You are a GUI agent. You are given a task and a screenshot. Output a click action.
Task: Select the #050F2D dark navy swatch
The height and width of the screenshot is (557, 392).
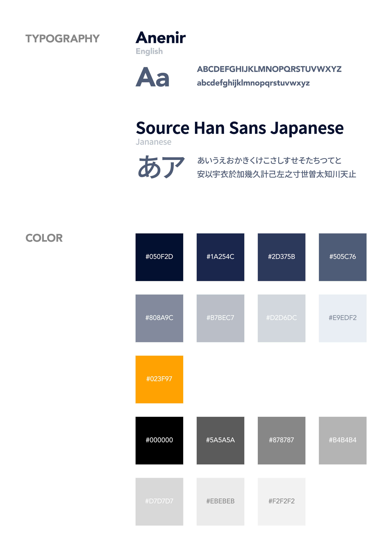point(159,257)
